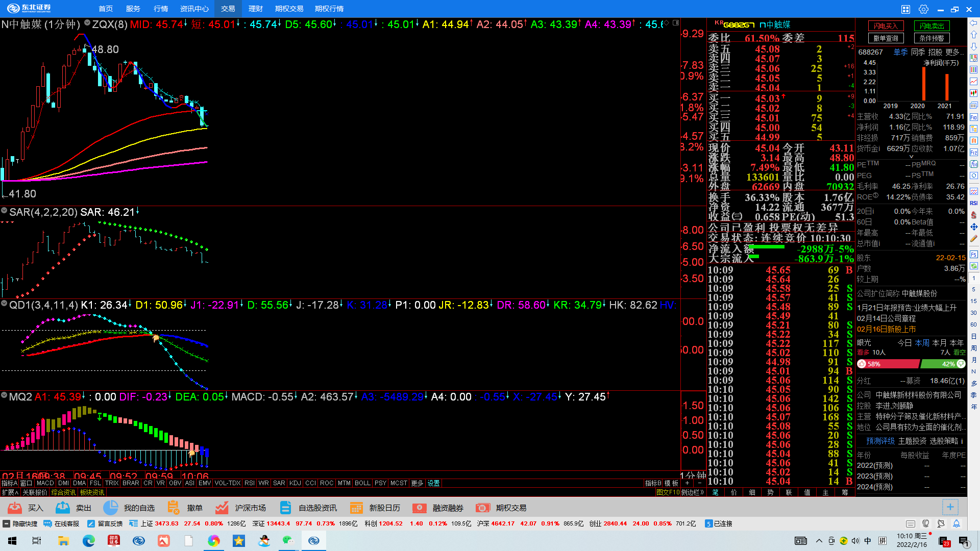Expand 更多 in indicator tab bar
Viewport: 980px width, 551px height.
417,483
